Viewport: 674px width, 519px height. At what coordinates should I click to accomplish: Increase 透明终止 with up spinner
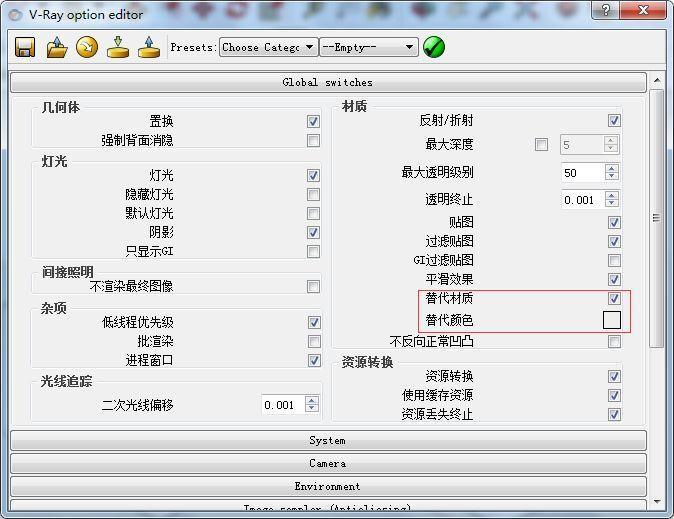(612, 195)
